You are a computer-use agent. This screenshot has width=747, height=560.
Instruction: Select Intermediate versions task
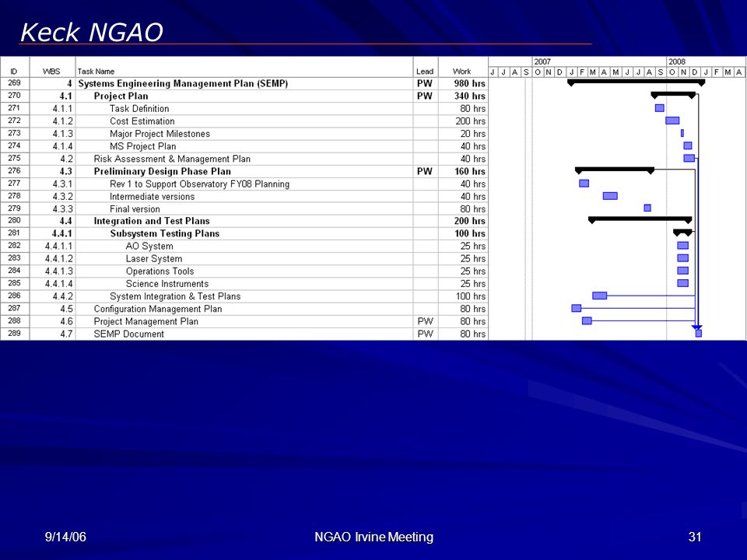click(152, 196)
